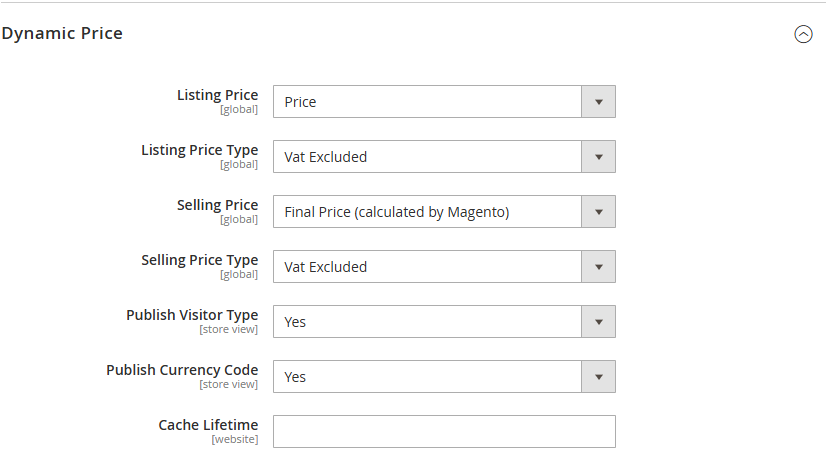Collapse the Dynamic Price section chevron icon
The width and height of the screenshot is (828, 474).
(x=803, y=34)
